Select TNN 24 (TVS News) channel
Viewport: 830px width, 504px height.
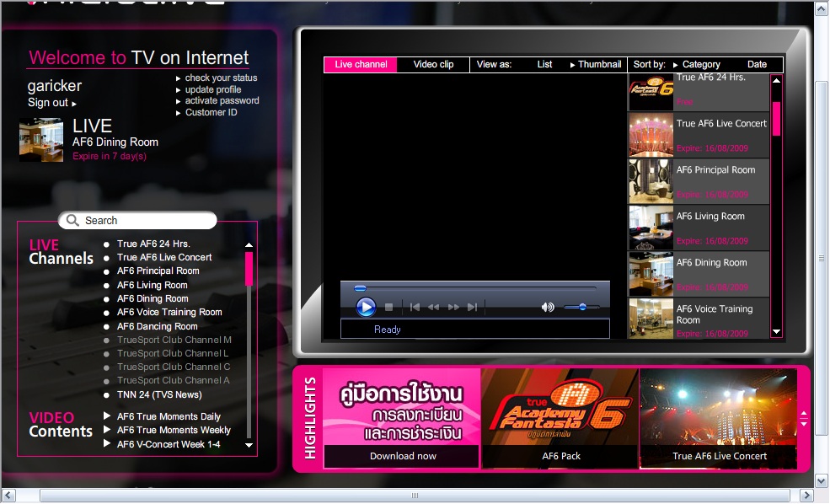[159, 395]
